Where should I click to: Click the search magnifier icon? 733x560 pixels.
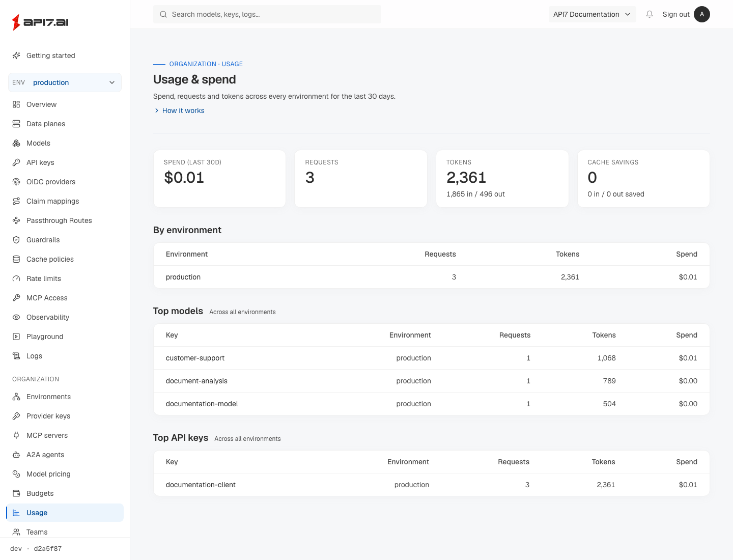[x=163, y=14]
